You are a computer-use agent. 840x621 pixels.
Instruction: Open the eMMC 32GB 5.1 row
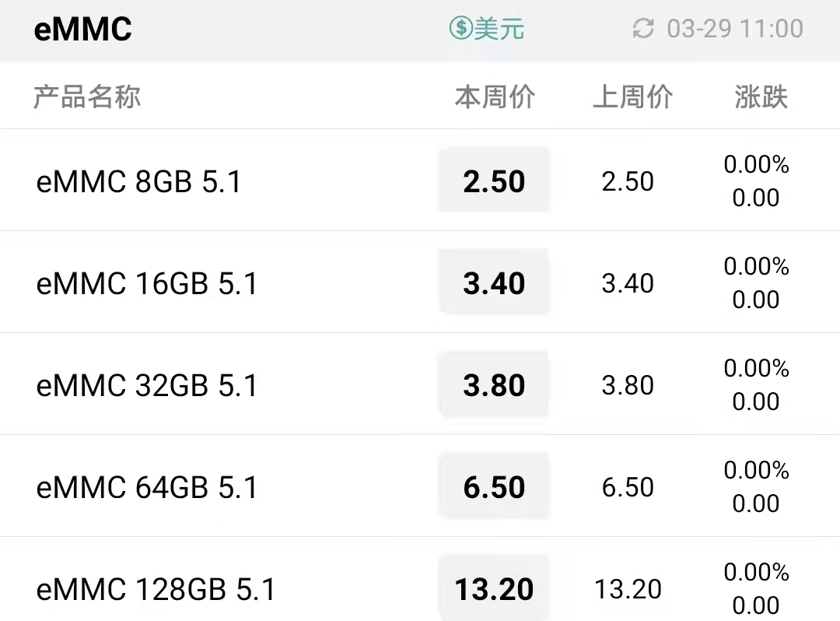pyautogui.click(x=420, y=384)
